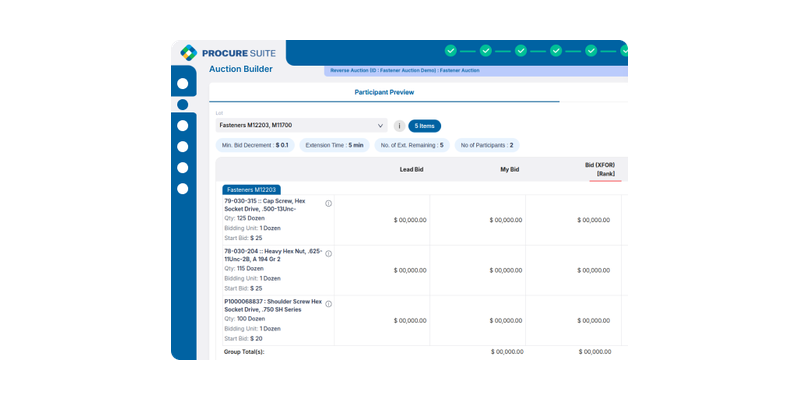Click the Procure Suite logo
This screenshot has height=400, width=800.
tap(228, 53)
